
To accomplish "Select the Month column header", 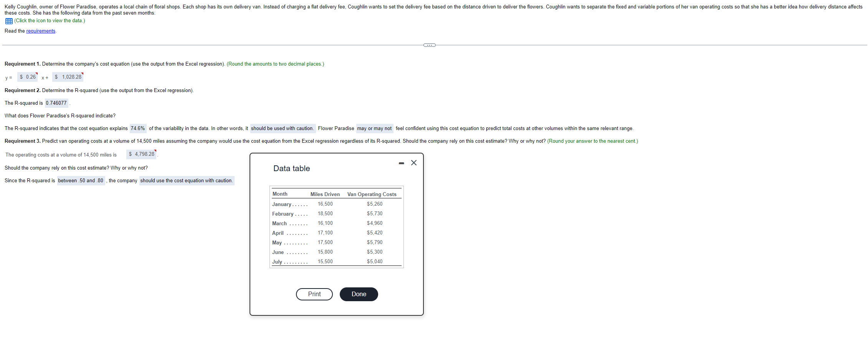I will click(280, 194).
